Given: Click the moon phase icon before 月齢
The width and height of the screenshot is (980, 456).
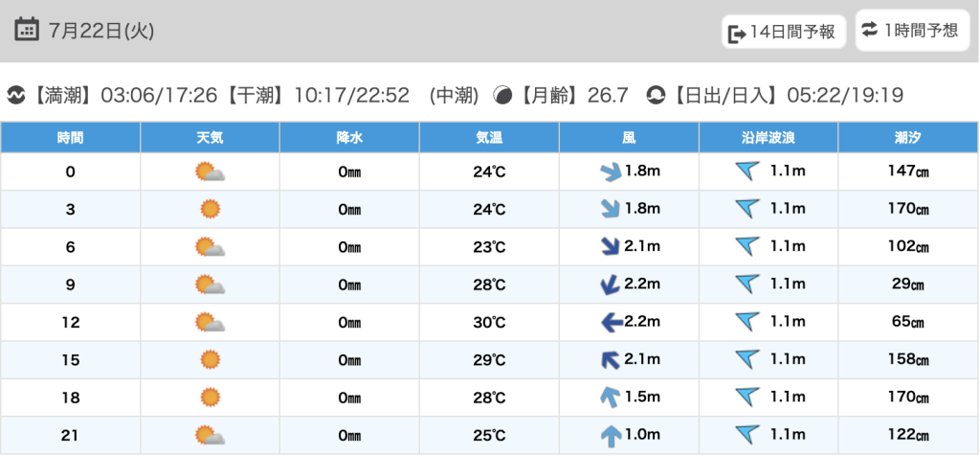Looking at the screenshot, I should (501, 95).
